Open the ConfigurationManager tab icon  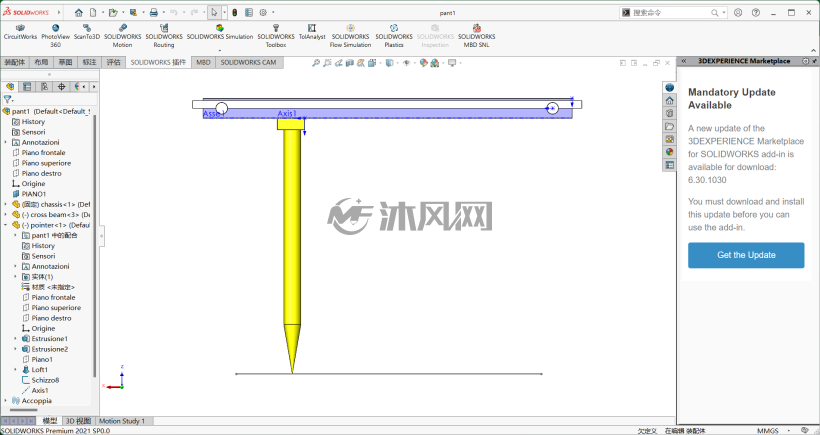tap(44, 86)
